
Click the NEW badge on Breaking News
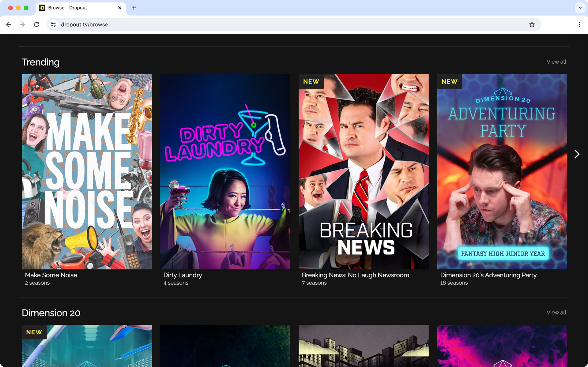point(311,82)
